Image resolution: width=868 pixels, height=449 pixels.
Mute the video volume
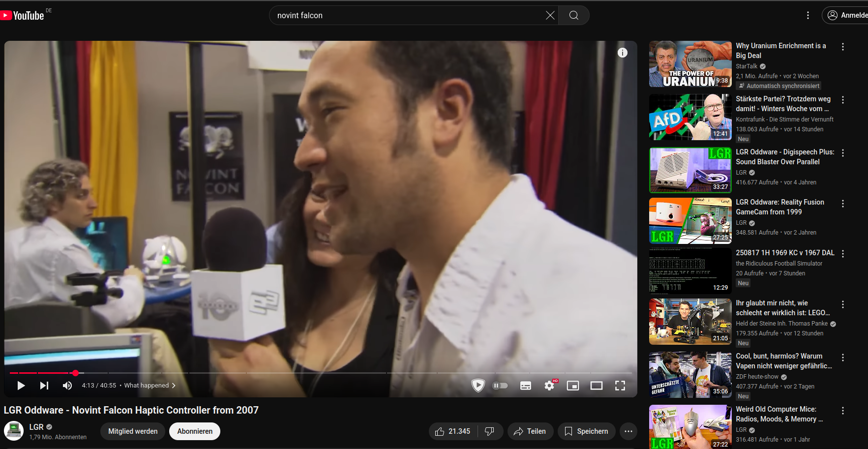pyautogui.click(x=67, y=386)
